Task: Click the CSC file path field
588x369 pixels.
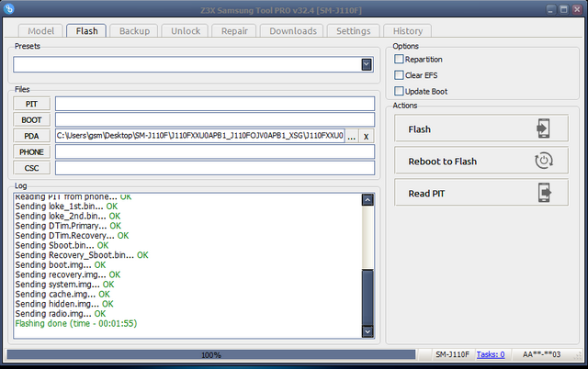Action: point(215,168)
